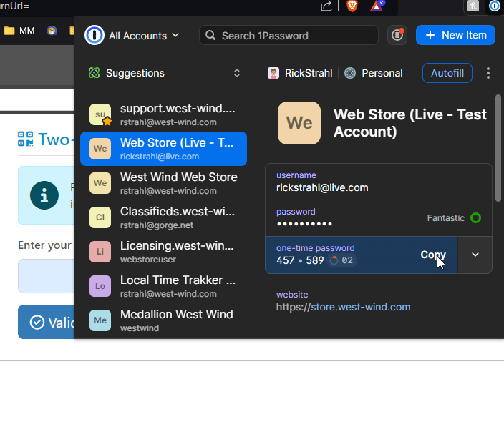Click the Autofill button
The width and height of the screenshot is (504, 437).
(x=447, y=73)
